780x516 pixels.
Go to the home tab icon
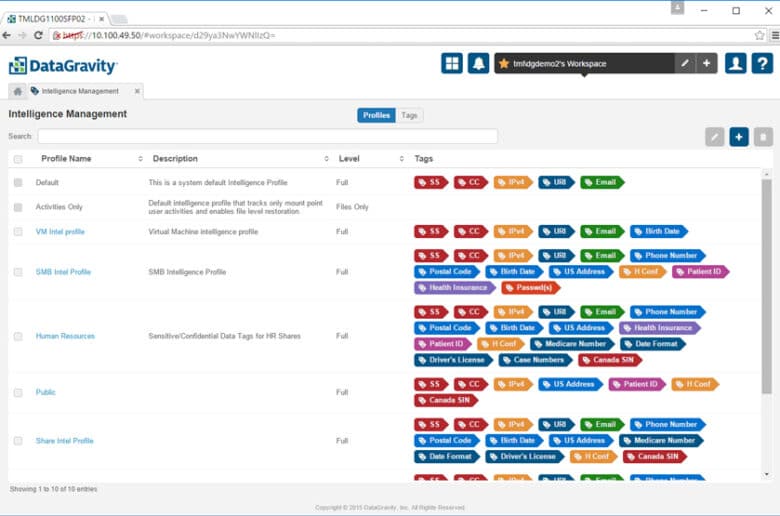17,91
